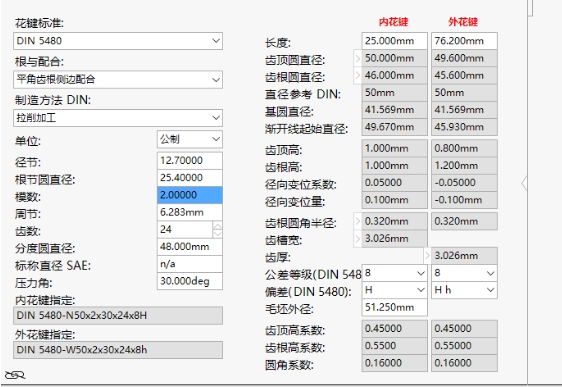Click 外花键 径向变位系数 value -0.05000
The height and width of the screenshot is (387, 562).
(x=464, y=183)
